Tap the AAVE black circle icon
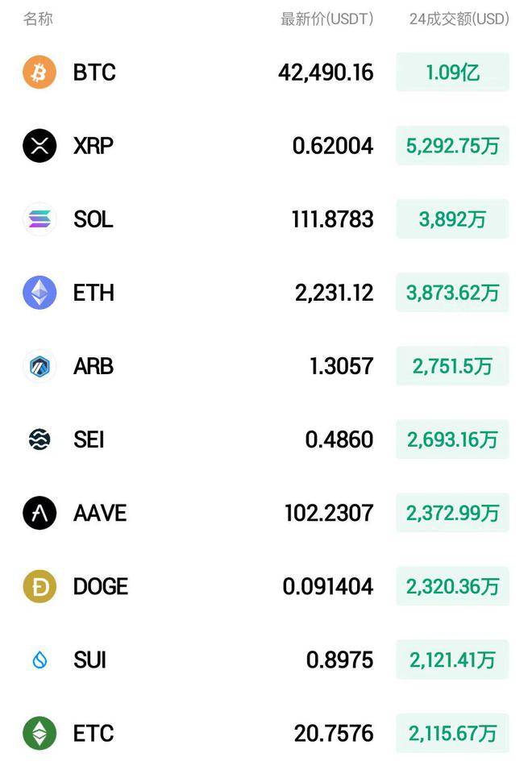 point(39,513)
